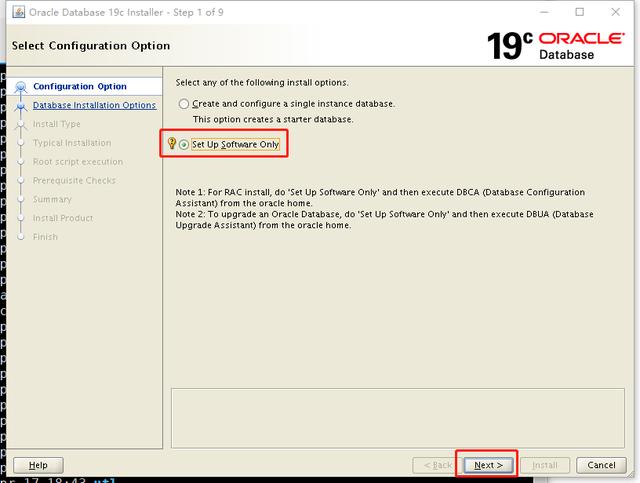Click the lightbulb hint icon beside Set Up Software Only
The image size is (640, 483).
point(172,143)
